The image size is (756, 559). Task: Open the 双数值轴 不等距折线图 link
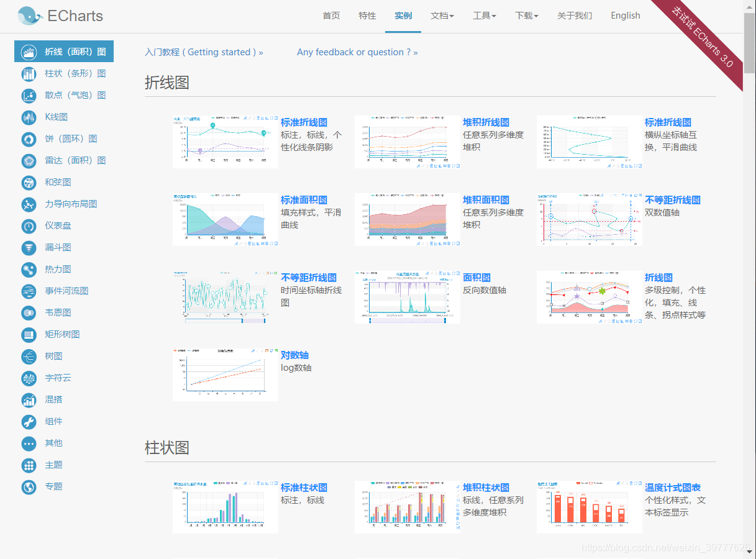(673, 200)
